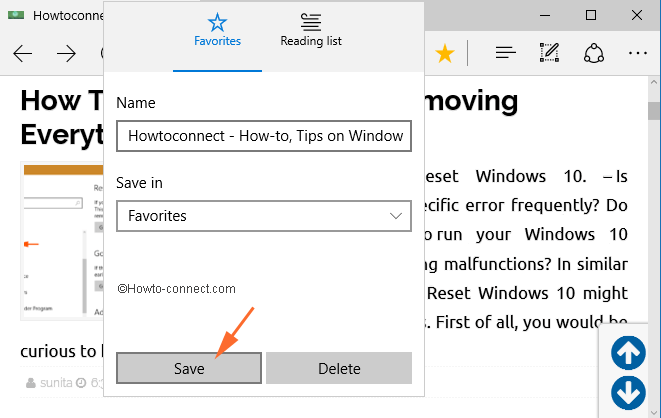
Task: Click the sunita author link
Action: [56, 383]
